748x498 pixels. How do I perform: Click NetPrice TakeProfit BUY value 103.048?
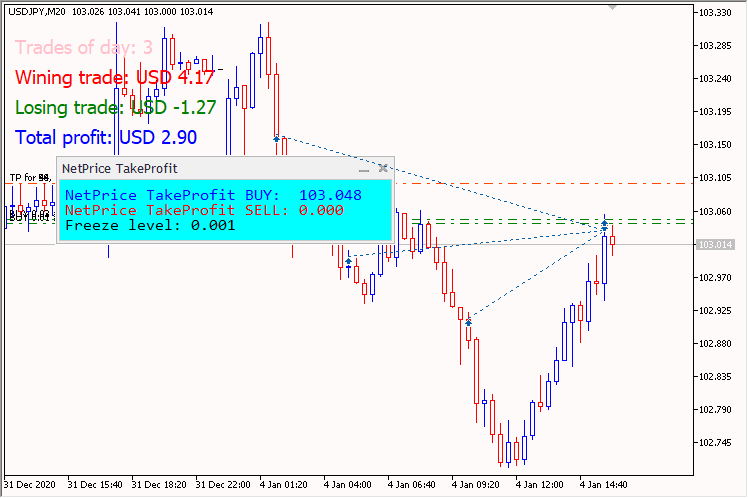[x=330, y=195]
